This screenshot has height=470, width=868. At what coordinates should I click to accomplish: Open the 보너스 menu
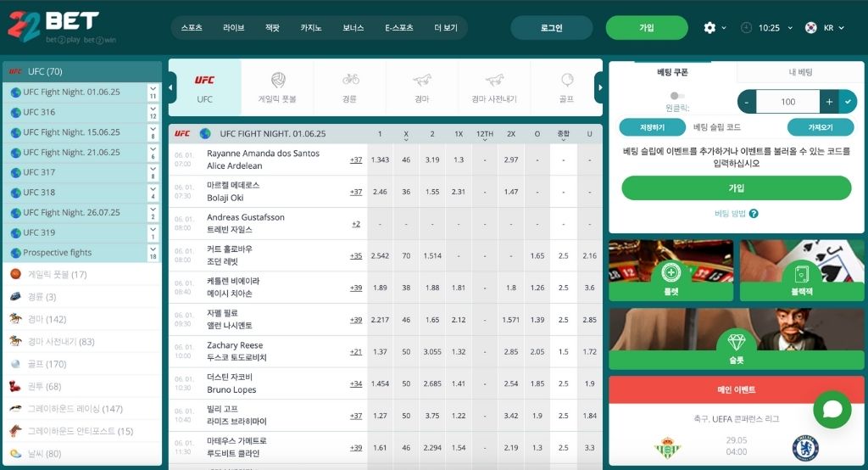pyautogui.click(x=353, y=28)
